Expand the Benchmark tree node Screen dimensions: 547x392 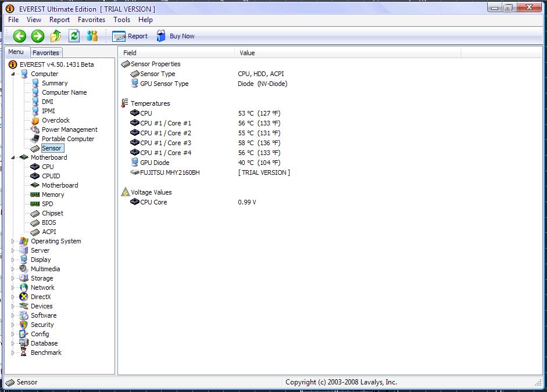[13, 353]
